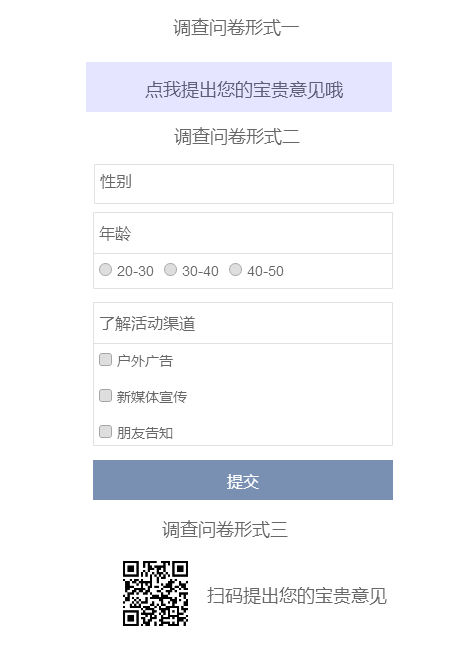
Task: Check the 新媒体宣传 checkbox
Action: click(105, 395)
